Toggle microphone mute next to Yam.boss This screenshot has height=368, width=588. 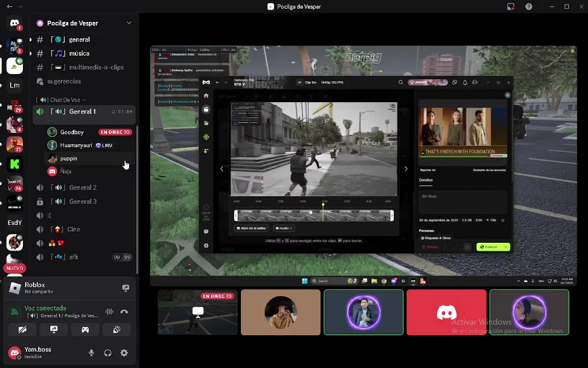[x=91, y=353]
